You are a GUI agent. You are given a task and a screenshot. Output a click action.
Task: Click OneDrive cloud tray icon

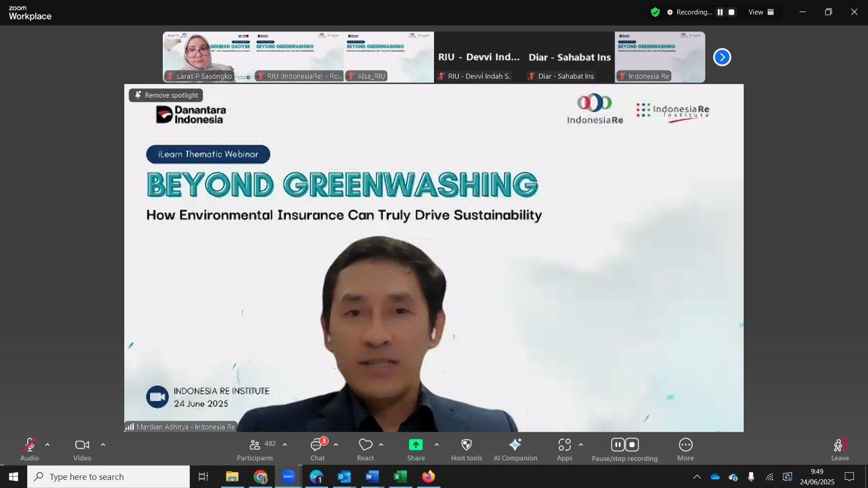tap(715, 477)
